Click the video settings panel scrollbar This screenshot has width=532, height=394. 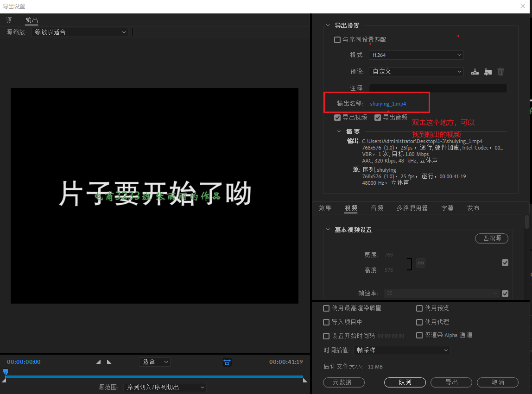(527, 222)
